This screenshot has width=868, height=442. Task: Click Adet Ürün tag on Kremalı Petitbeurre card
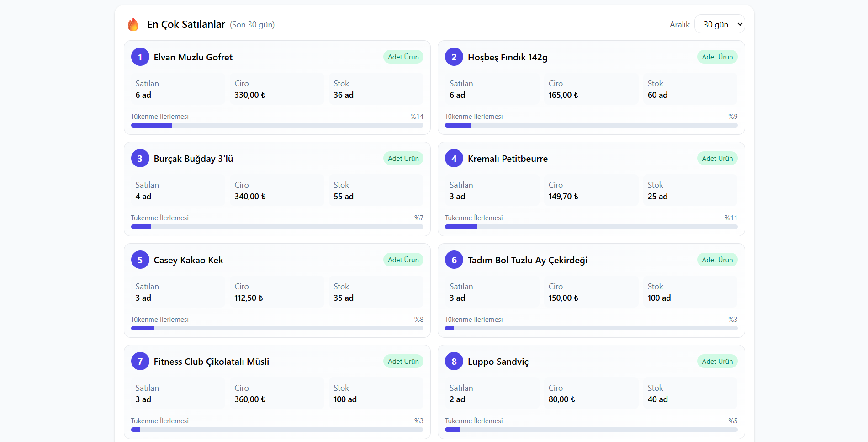pos(717,159)
